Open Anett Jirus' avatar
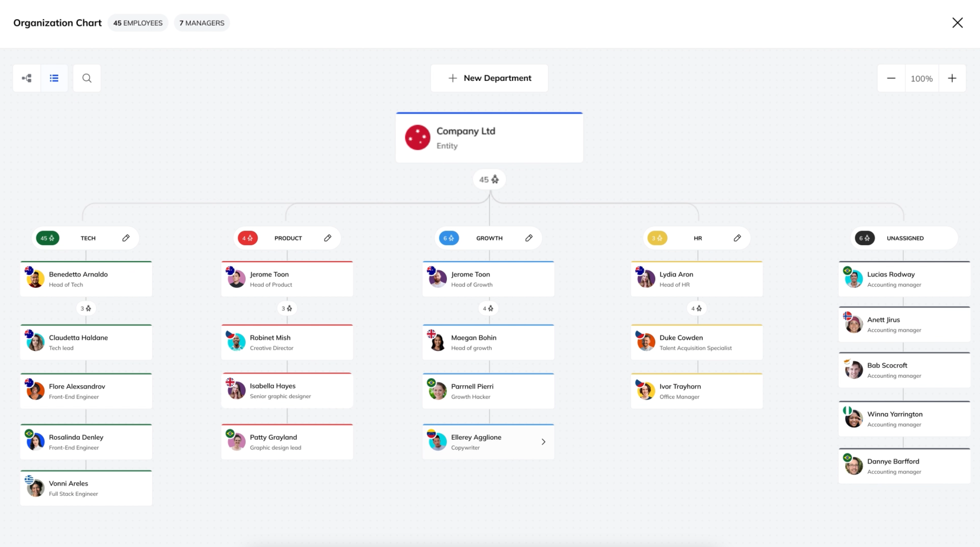 coord(854,324)
